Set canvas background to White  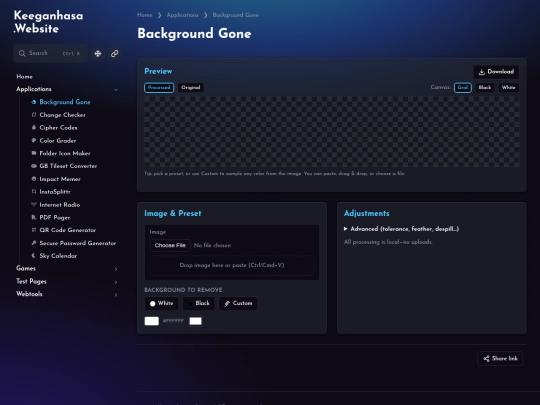pyautogui.click(x=509, y=87)
